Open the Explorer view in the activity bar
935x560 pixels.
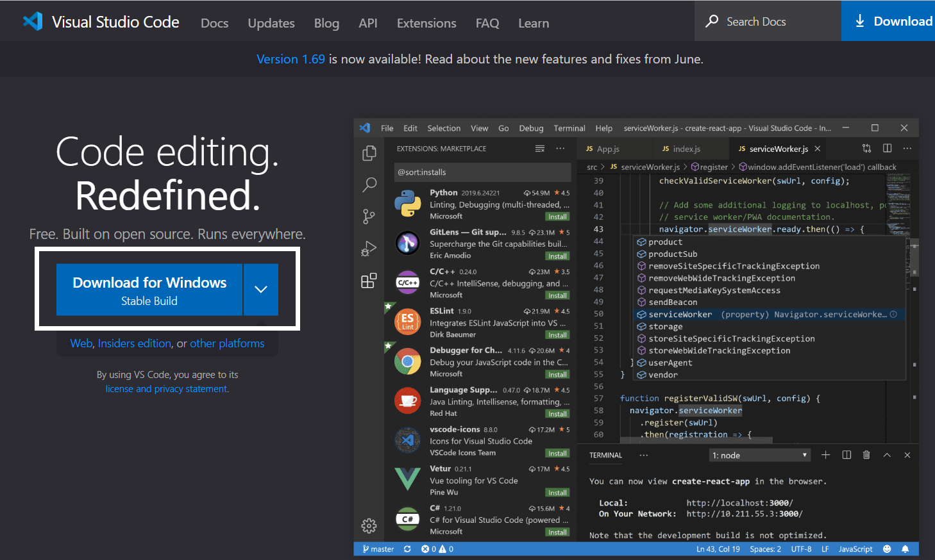pyautogui.click(x=369, y=153)
